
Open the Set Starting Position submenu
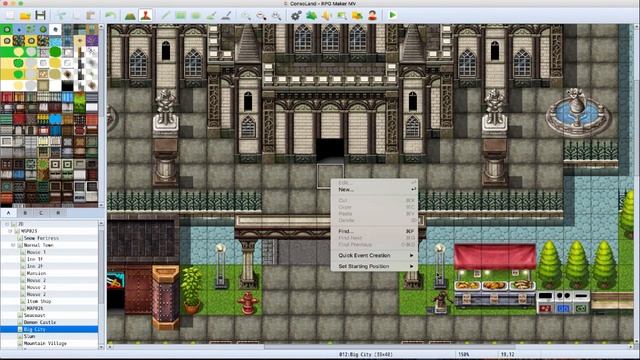click(373, 266)
